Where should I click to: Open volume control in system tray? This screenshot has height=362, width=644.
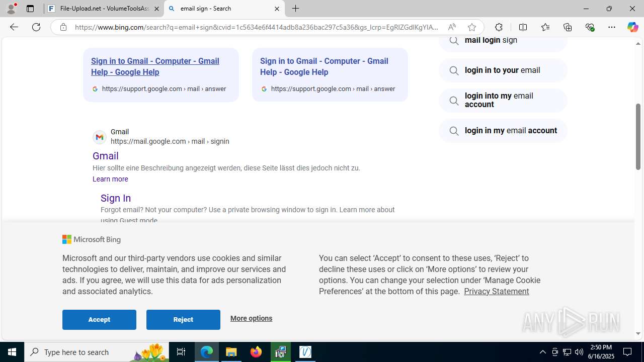point(579,352)
